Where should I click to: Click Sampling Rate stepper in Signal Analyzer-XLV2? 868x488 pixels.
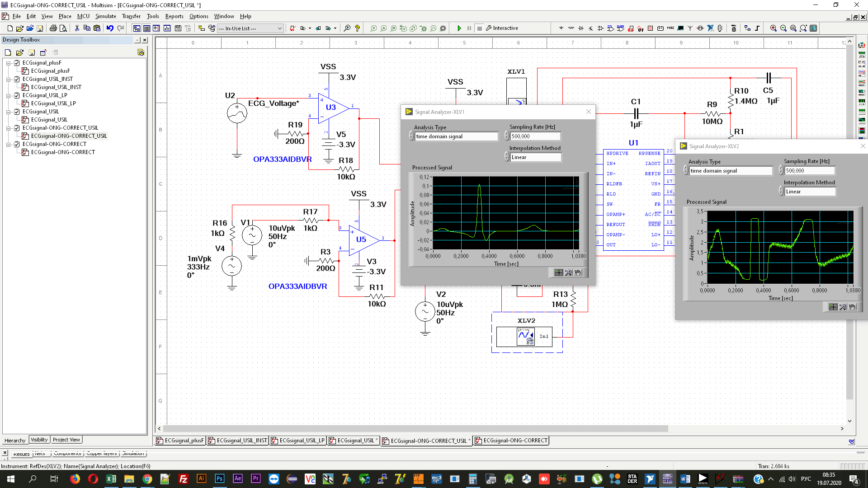(x=781, y=171)
